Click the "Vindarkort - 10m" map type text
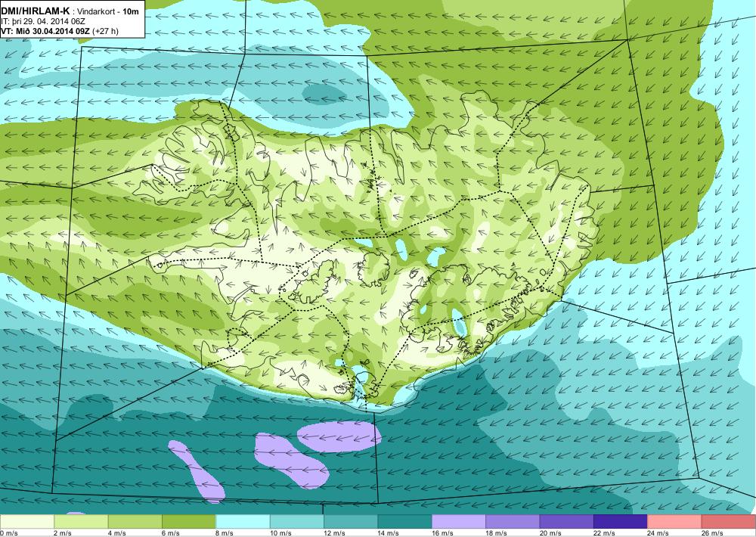Viewport: 756px width, 537px height. [106, 11]
